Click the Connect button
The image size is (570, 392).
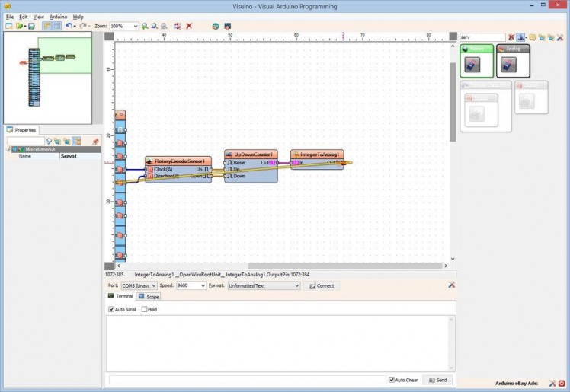point(321,285)
